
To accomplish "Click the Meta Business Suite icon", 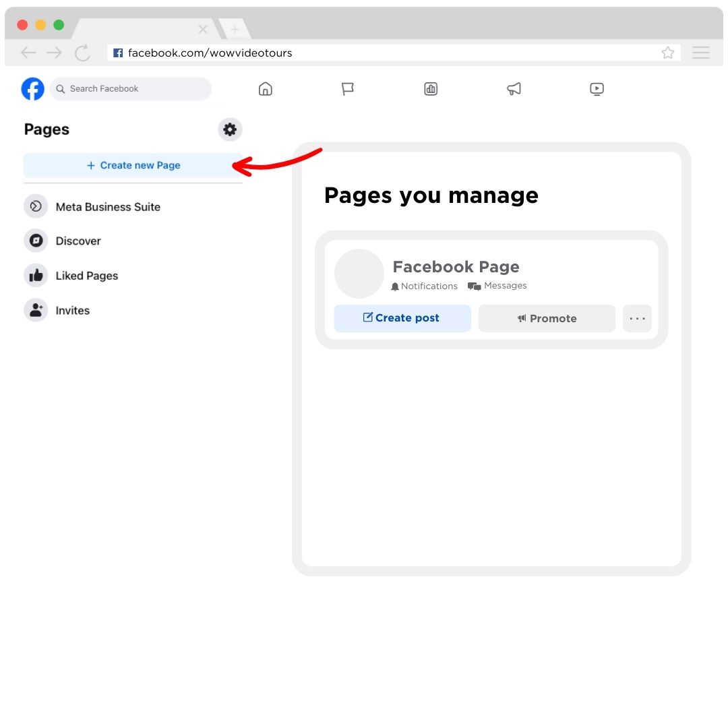I will (x=36, y=207).
